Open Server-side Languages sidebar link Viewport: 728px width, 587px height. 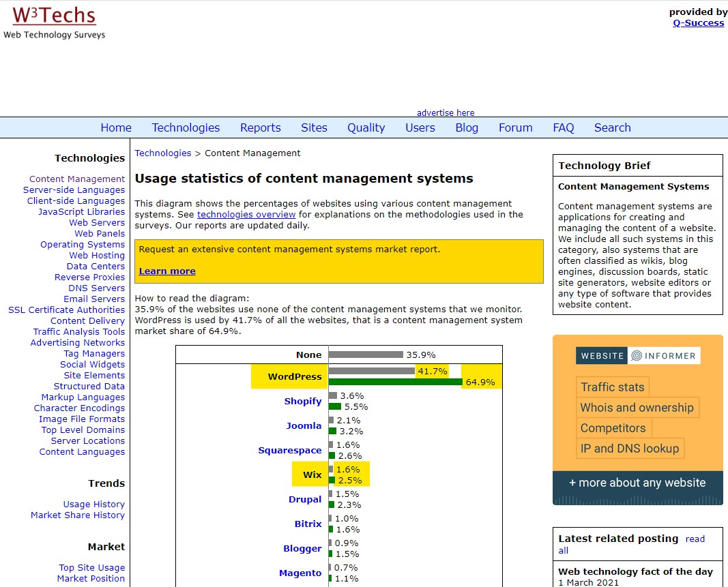(74, 190)
